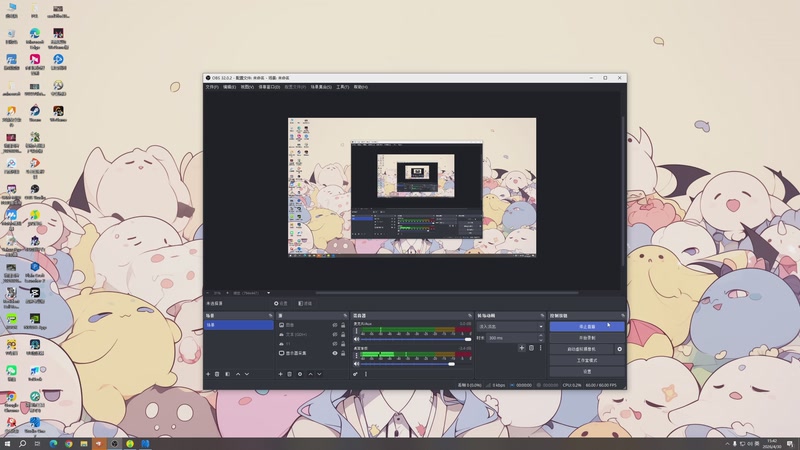
Task: Remove the selected scene with trash icon
Action: pyautogui.click(x=217, y=374)
